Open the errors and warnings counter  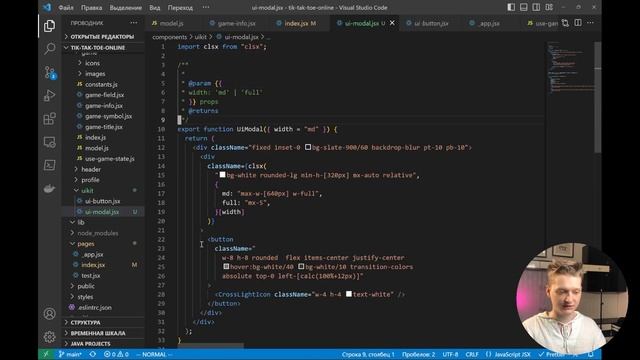[x=116, y=354]
